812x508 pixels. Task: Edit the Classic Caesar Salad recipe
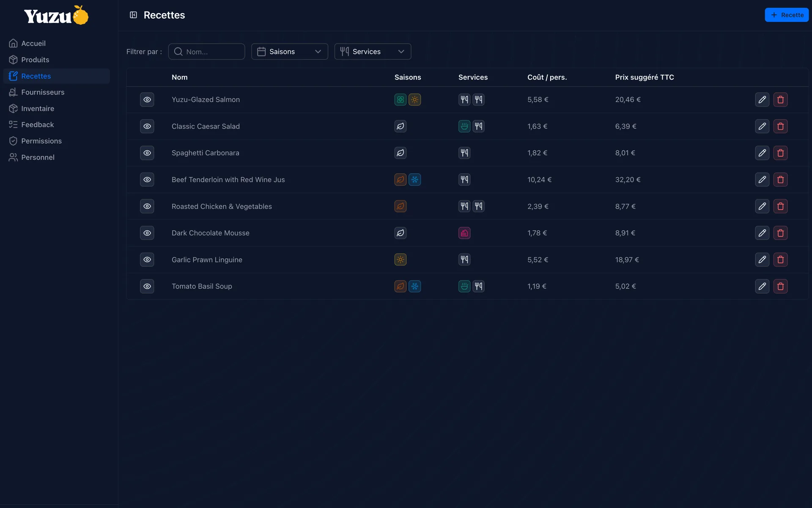point(762,126)
